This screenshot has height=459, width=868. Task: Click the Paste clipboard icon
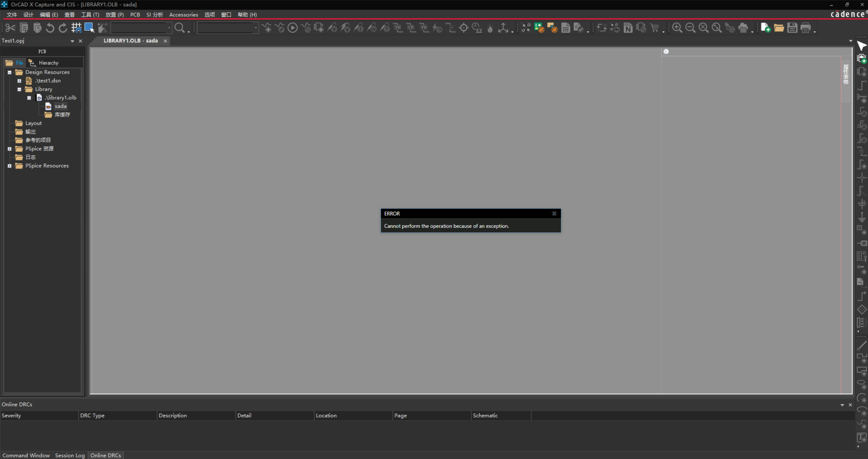[37, 28]
